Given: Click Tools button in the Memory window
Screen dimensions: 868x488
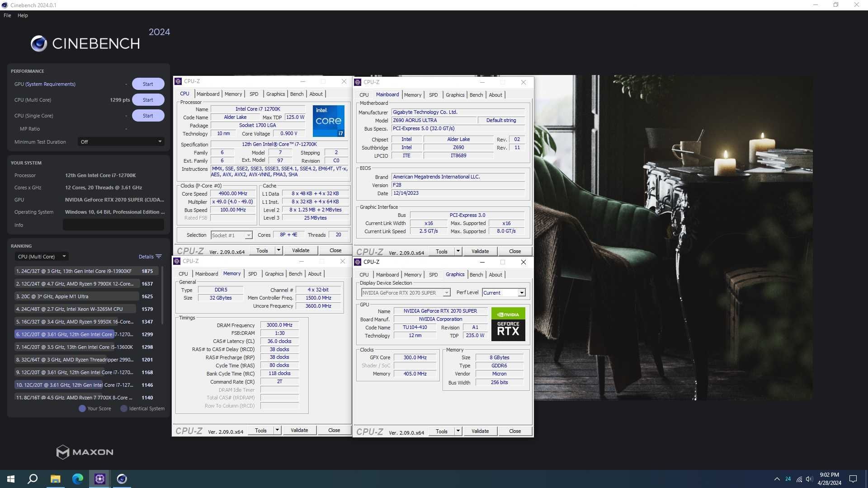Looking at the screenshot, I should (261, 430).
